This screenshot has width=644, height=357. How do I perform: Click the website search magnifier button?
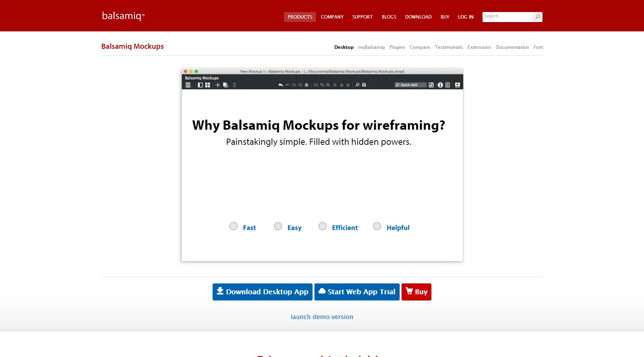(538, 17)
